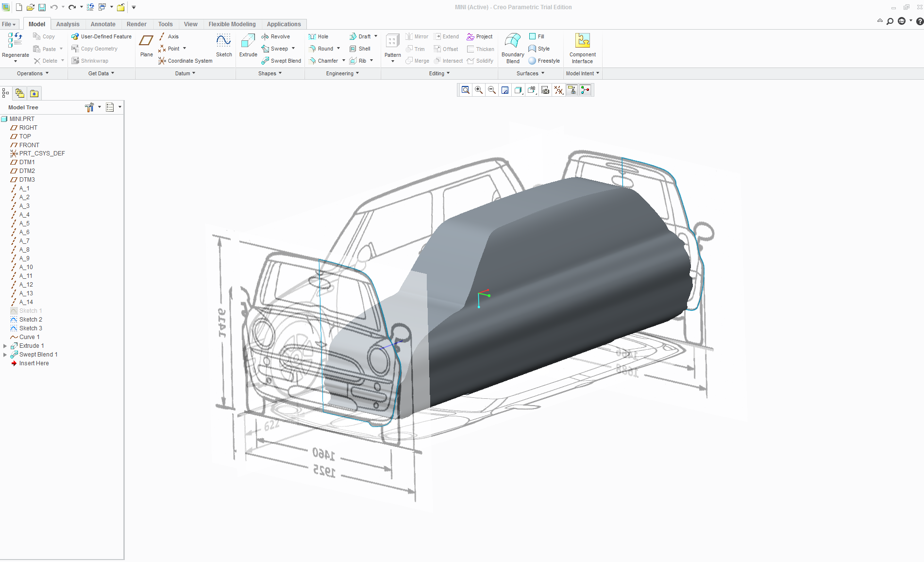Toggle spin center display
924x562 pixels.
(x=585, y=90)
